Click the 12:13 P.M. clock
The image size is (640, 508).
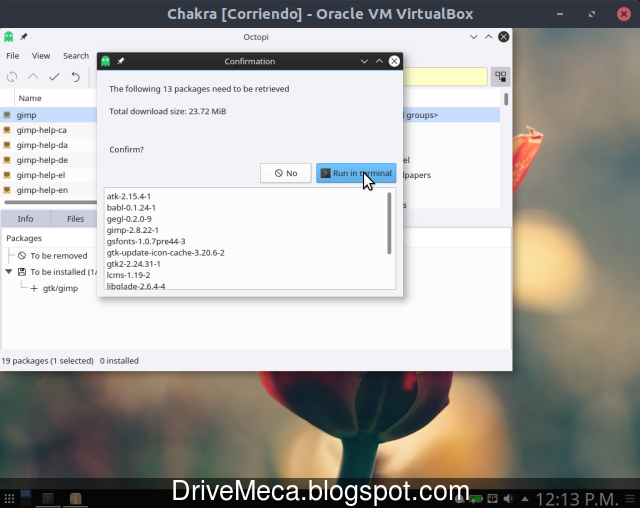(577, 499)
